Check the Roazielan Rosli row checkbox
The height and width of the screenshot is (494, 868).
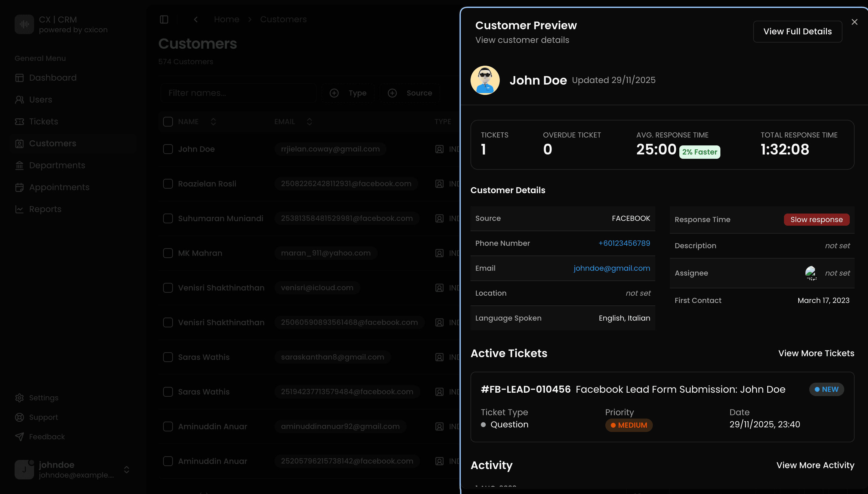coord(168,183)
